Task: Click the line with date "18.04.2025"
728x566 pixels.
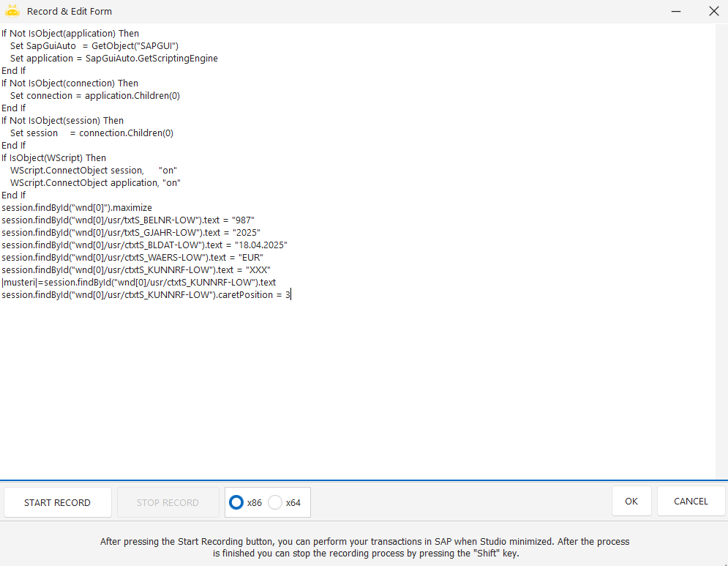Action: (144, 245)
